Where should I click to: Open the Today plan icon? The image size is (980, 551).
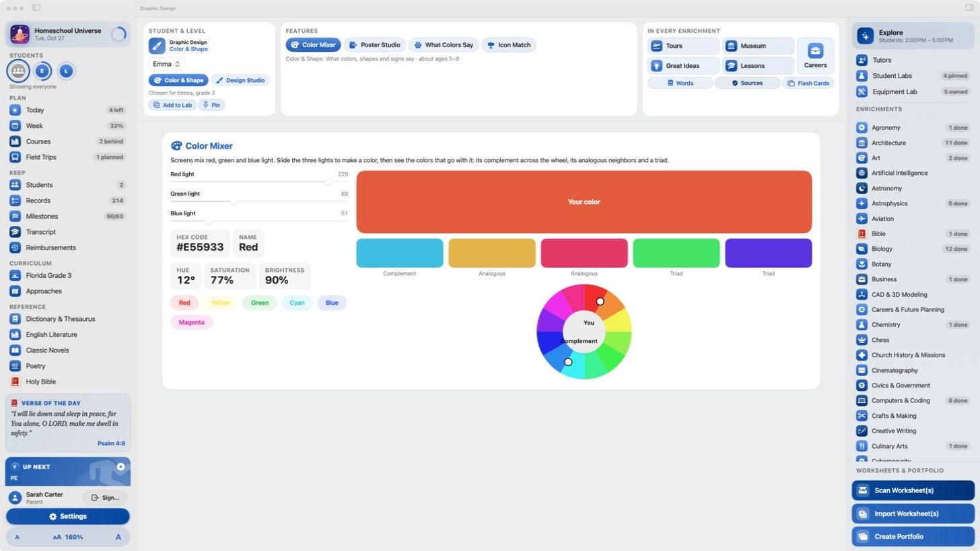[x=15, y=110]
